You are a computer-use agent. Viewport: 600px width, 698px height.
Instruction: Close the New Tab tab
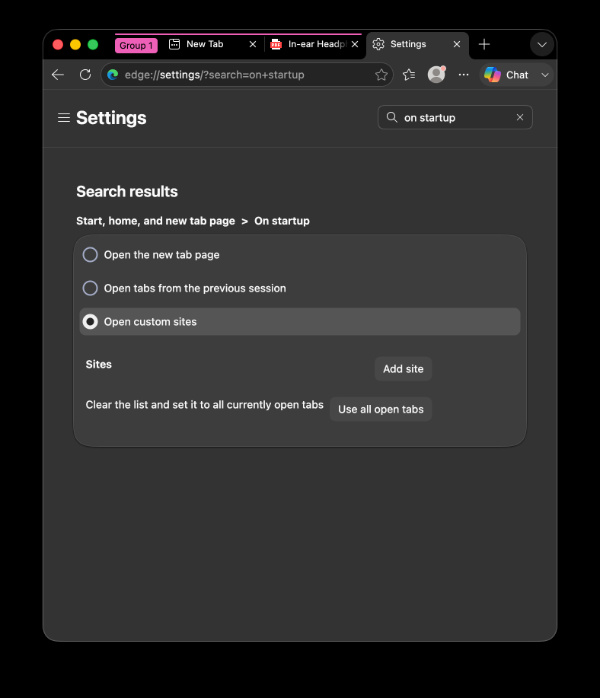coord(252,44)
